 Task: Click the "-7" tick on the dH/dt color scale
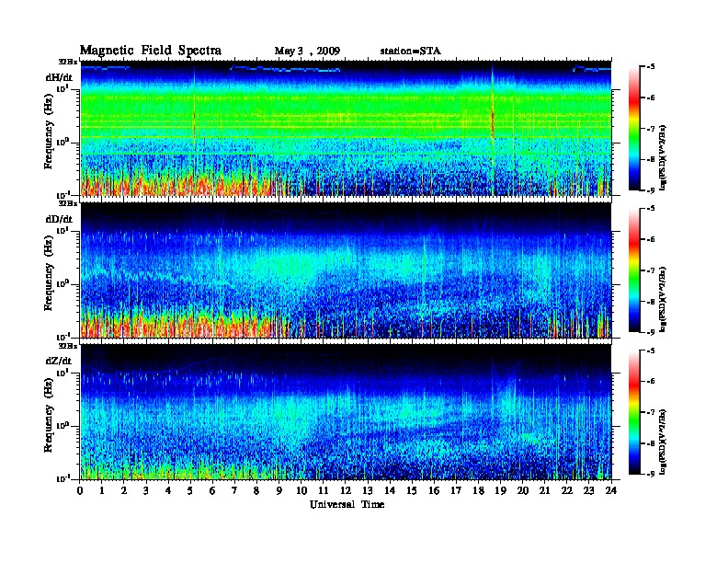(651, 129)
